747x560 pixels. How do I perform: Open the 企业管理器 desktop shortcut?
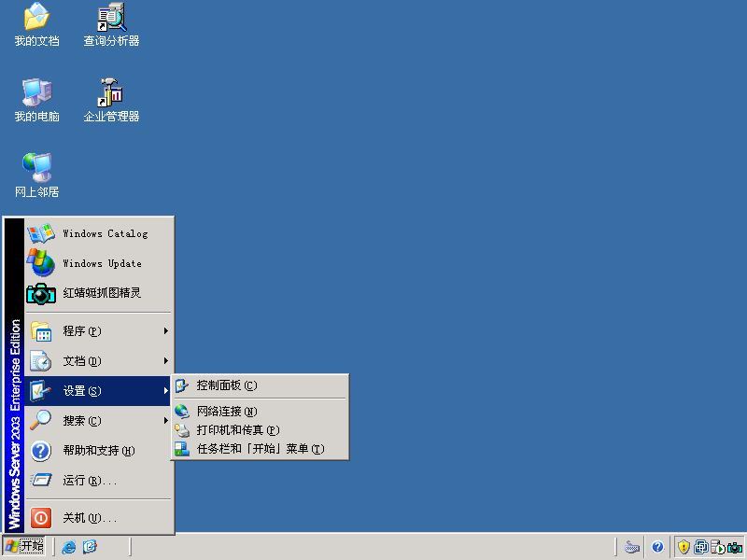coord(111,101)
